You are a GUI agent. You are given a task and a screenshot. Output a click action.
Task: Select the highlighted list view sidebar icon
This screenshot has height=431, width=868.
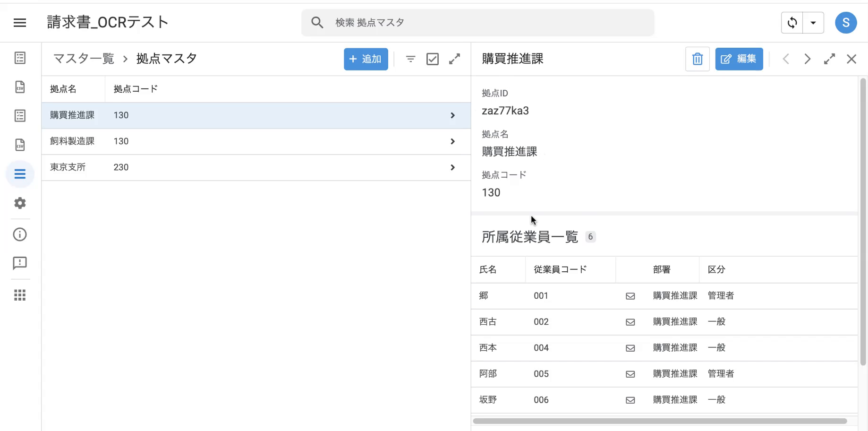[20, 174]
